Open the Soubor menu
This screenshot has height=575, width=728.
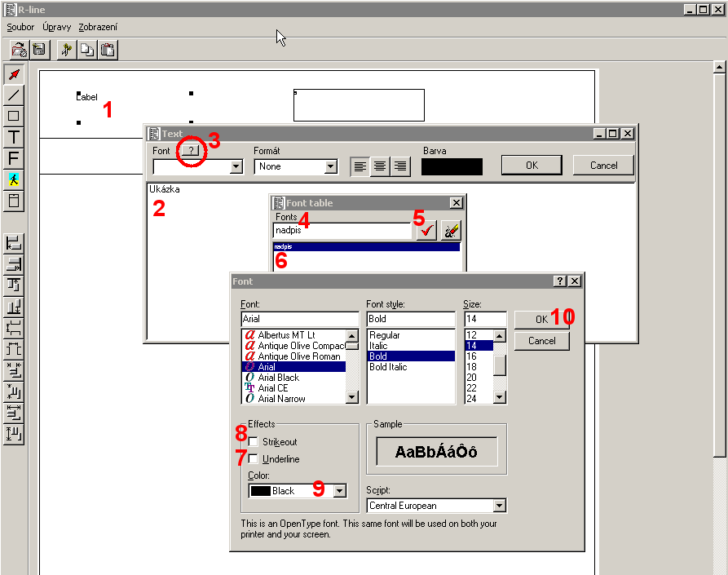click(20, 27)
